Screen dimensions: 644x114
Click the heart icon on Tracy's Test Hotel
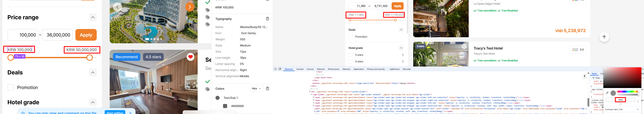click(x=464, y=46)
